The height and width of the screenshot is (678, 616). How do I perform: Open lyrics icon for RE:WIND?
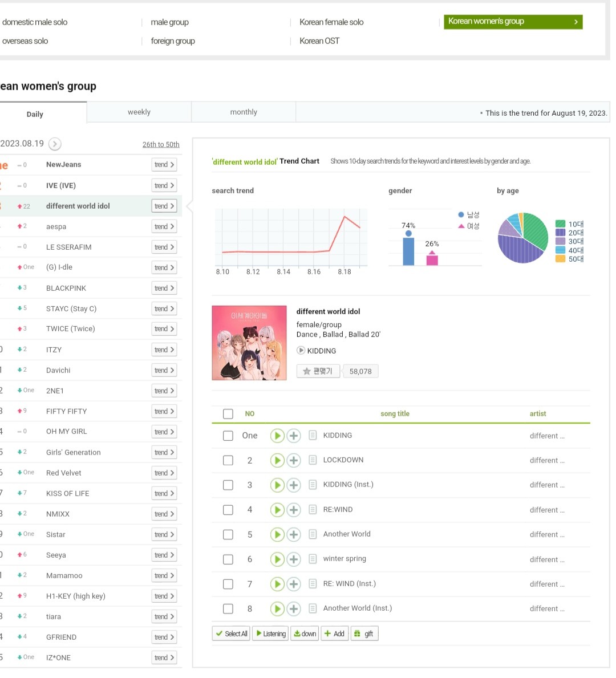tap(313, 510)
